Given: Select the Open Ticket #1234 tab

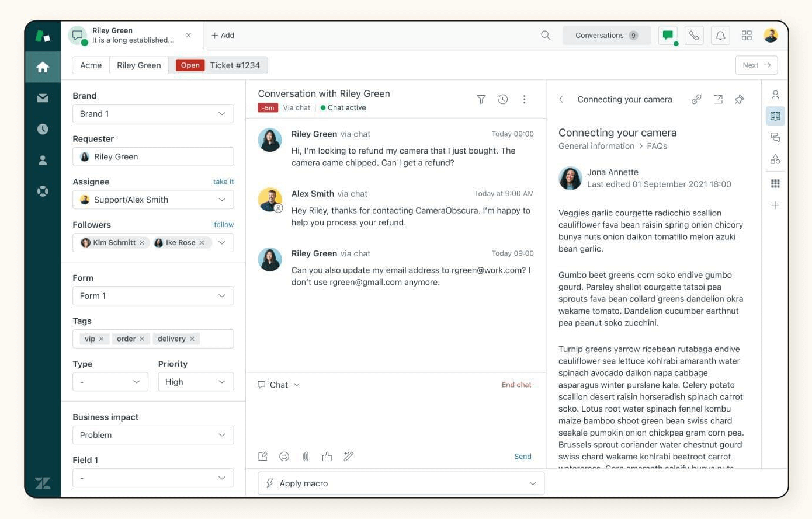Looking at the screenshot, I should tap(218, 65).
